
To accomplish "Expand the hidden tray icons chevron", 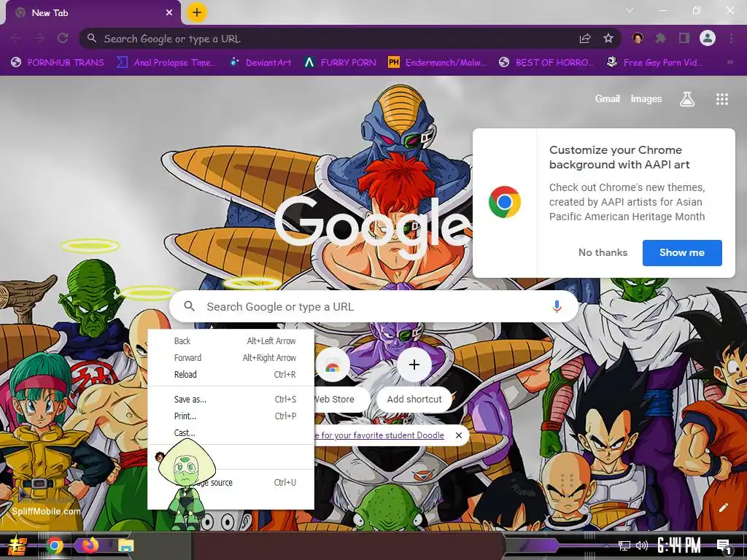I will [606, 545].
